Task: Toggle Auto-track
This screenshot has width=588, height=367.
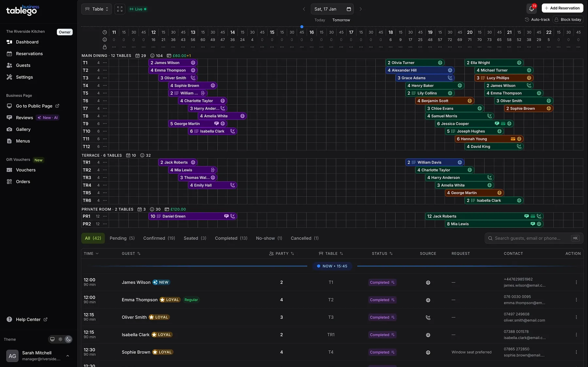Action: 537,20
